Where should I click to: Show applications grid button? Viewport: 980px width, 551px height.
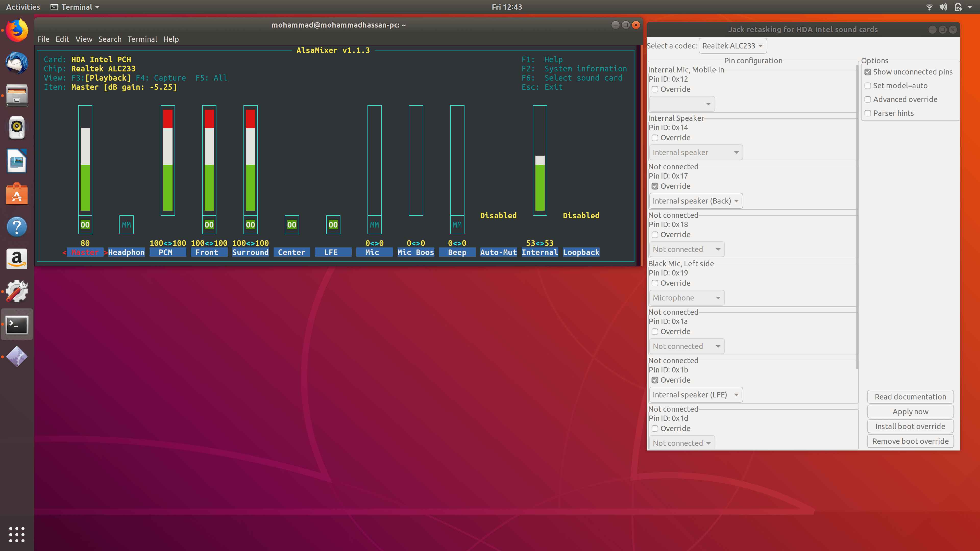tap(17, 534)
